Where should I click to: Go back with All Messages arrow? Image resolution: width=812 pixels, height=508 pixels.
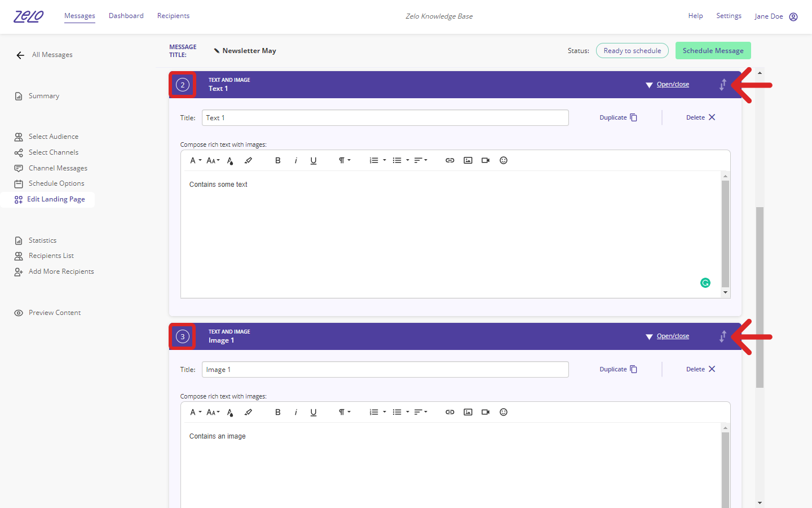click(20, 55)
